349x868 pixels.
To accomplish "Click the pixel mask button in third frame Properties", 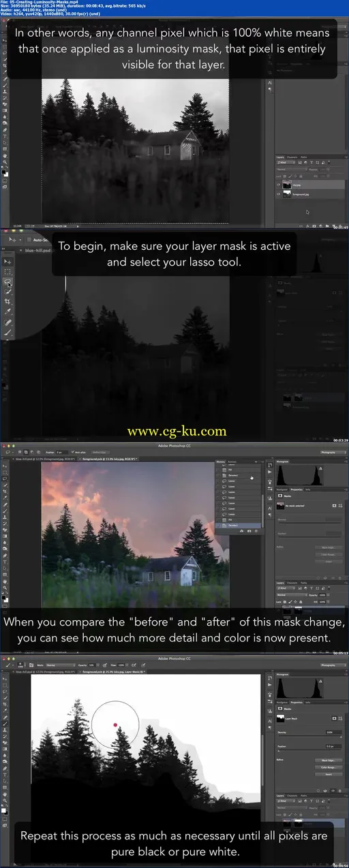I will click(334, 505).
